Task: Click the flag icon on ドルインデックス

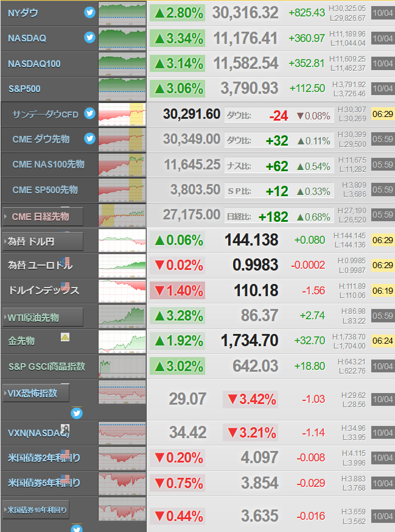Action: [x=65, y=286]
